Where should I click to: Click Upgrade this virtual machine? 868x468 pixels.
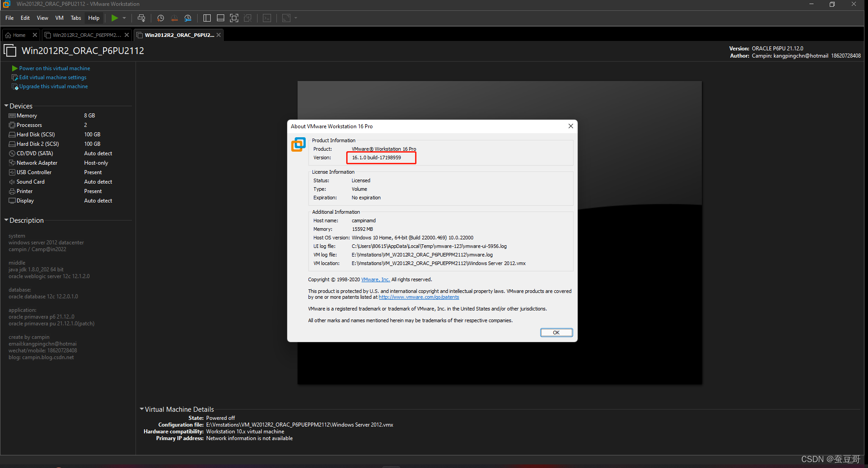53,86
